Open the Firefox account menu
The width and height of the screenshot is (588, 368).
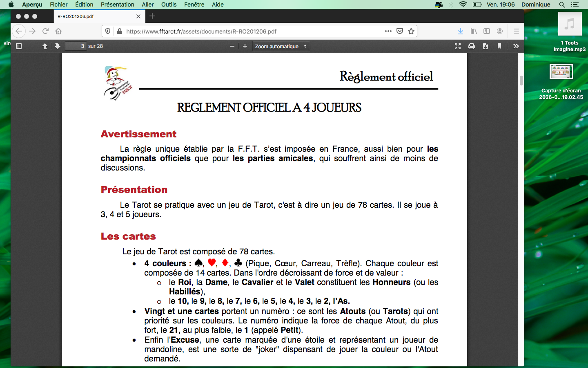tap(500, 31)
